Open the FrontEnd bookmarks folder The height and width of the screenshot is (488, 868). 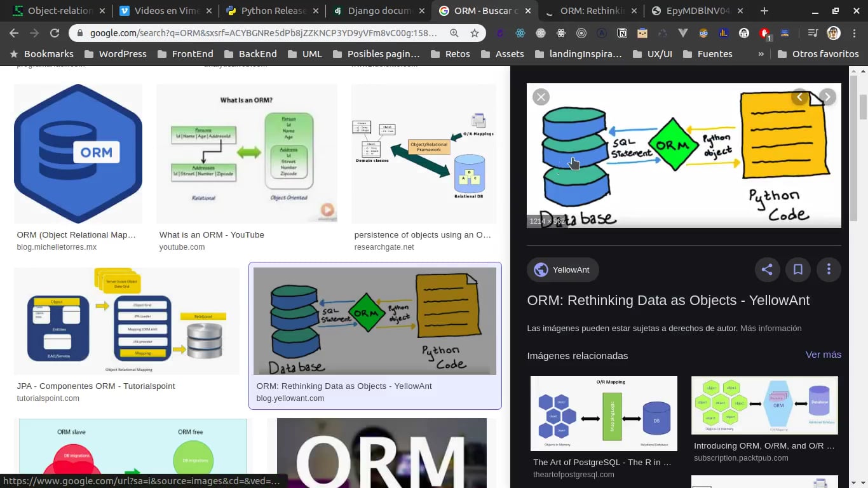(x=185, y=54)
